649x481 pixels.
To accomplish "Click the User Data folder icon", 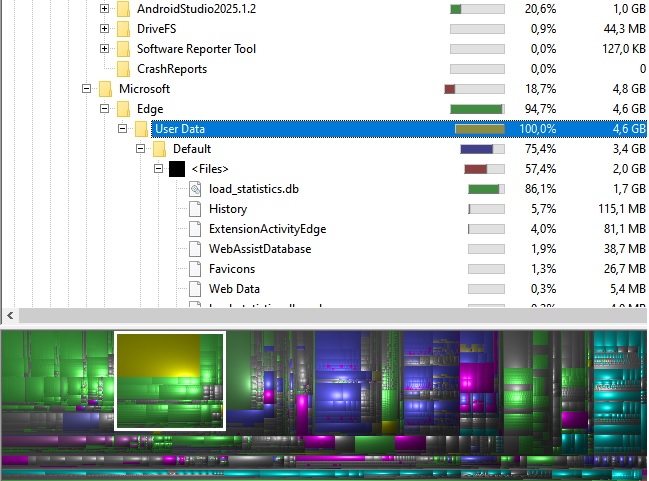I will tap(141, 129).
